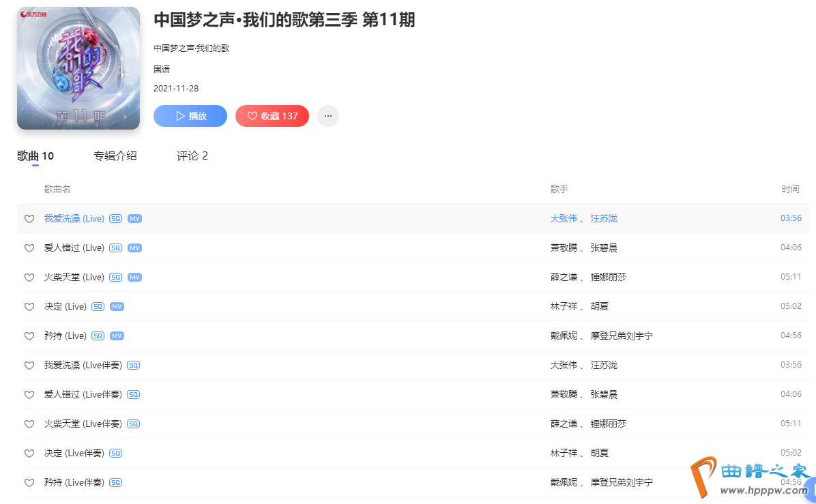
Task: Open artist link 萧敬腾 in second row
Action: [x=564, y=248]
